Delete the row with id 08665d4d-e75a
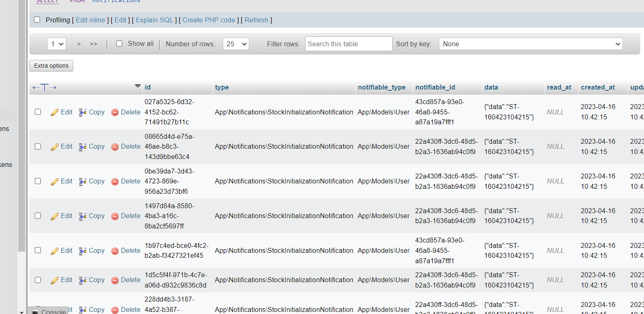644x314 pixels. 126,146
